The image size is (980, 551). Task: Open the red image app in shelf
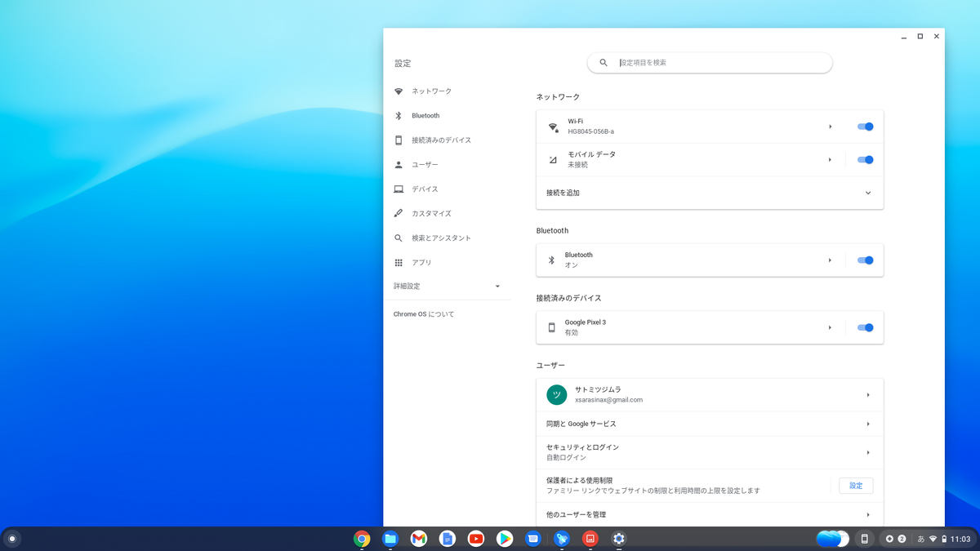590,539
